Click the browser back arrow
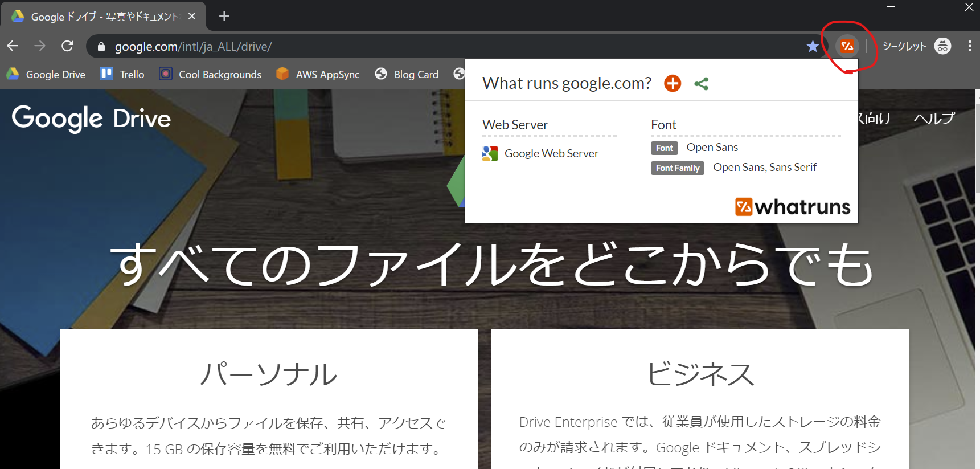Screen dimensions: 980x469 click(x=13, y=46)
